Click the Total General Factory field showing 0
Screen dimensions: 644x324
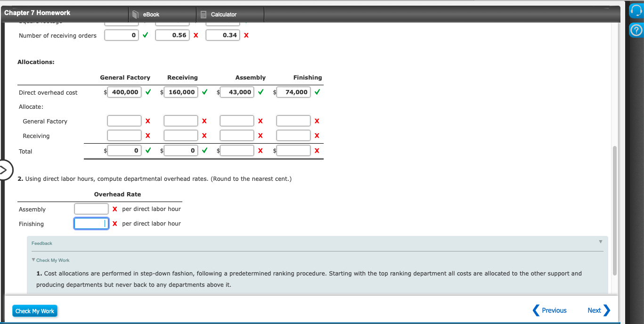coord(124,151)
